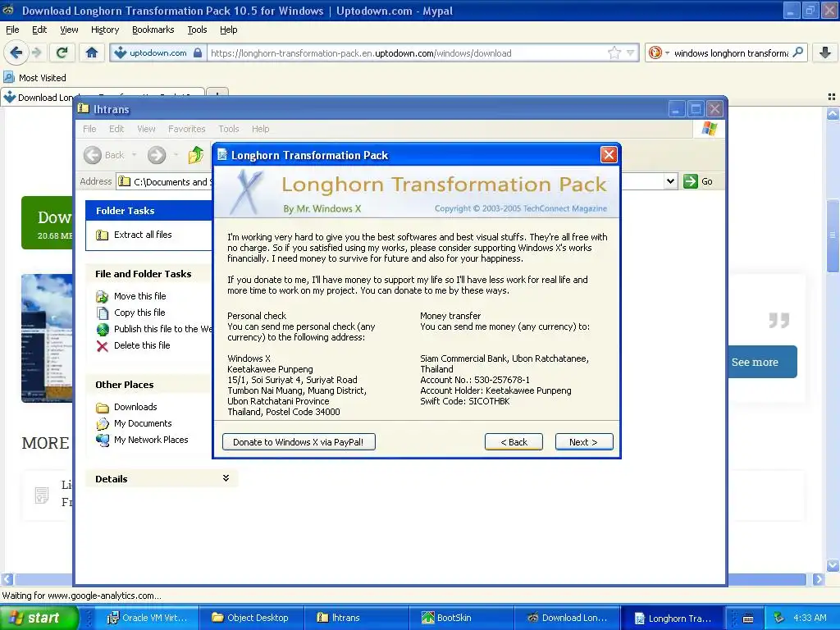840x630 pixels.
Task: Click the Download Lon... taskbar item
Action: [566, 618]
